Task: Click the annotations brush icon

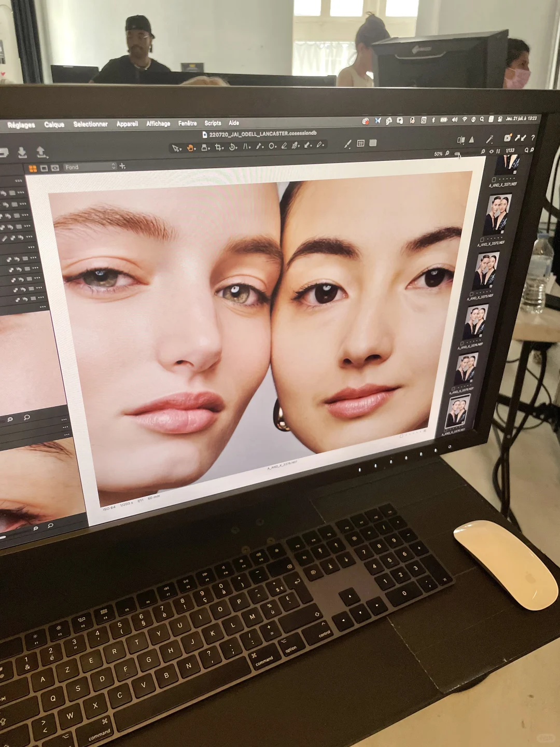Action: pyautogui.click(x=347, y=144)
